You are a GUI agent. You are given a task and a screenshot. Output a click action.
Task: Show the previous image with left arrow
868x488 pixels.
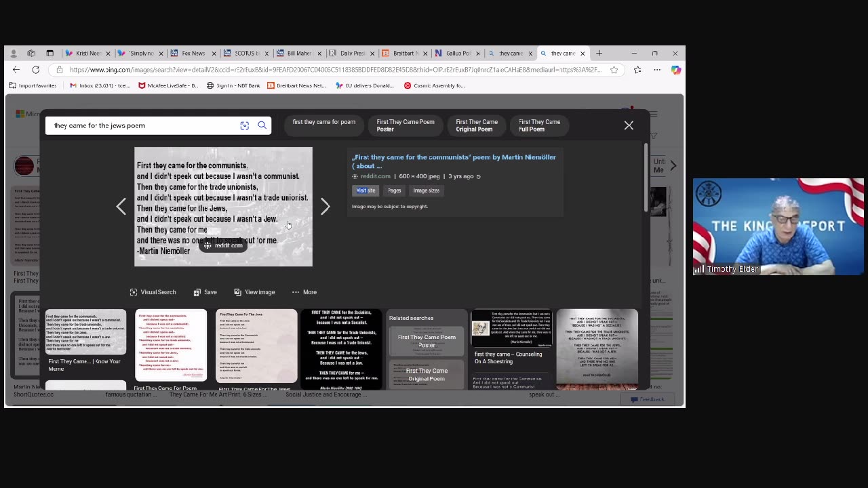[x=121, y=207]
